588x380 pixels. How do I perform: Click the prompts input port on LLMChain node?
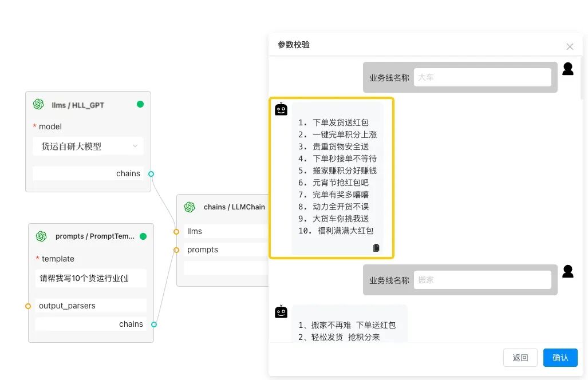[176, 250]
